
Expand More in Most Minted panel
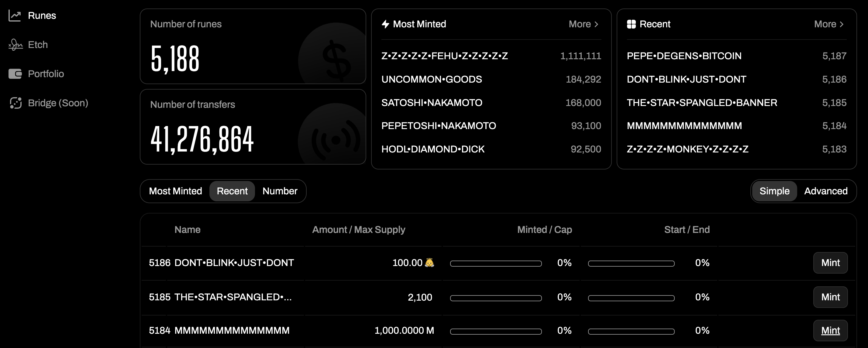(x=583, y=24)
